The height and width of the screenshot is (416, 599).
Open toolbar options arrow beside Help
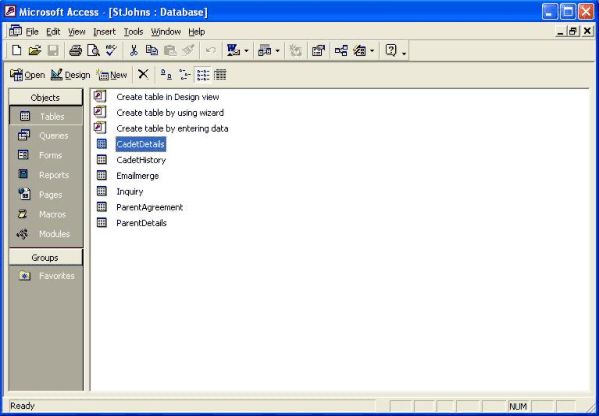pyautogui.click(x=404, y=53)
